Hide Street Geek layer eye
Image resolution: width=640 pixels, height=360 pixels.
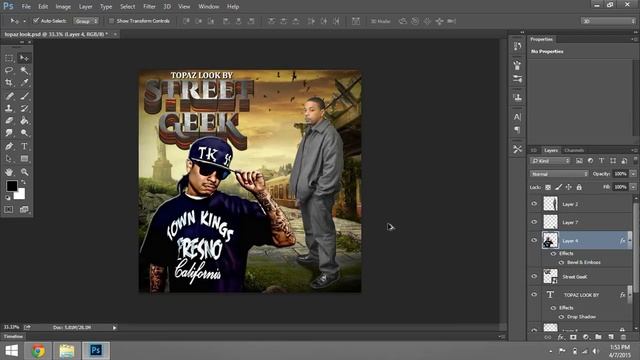pos(534,276)
